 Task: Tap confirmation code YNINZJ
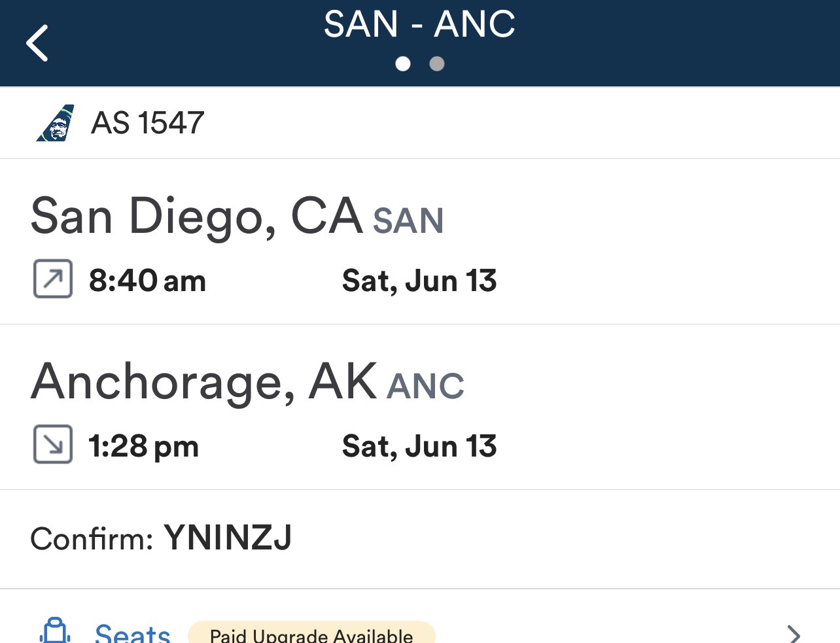pos(228,538)
